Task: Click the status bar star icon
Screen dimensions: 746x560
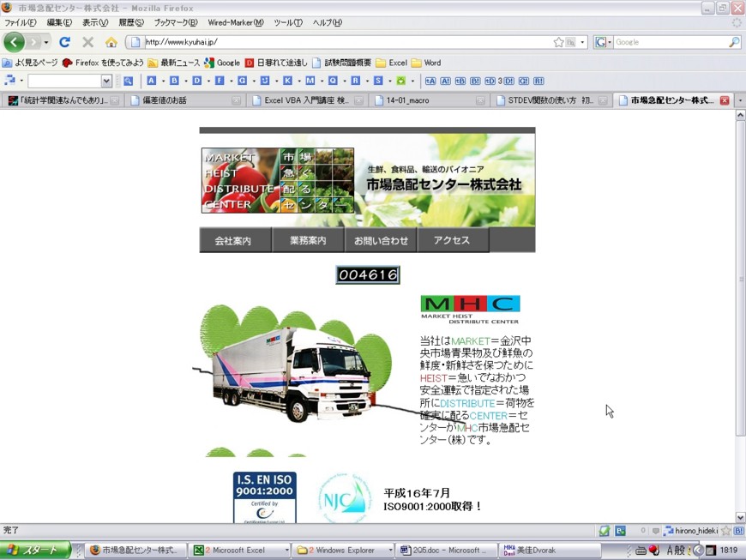Action: click(x=726, y=531)
